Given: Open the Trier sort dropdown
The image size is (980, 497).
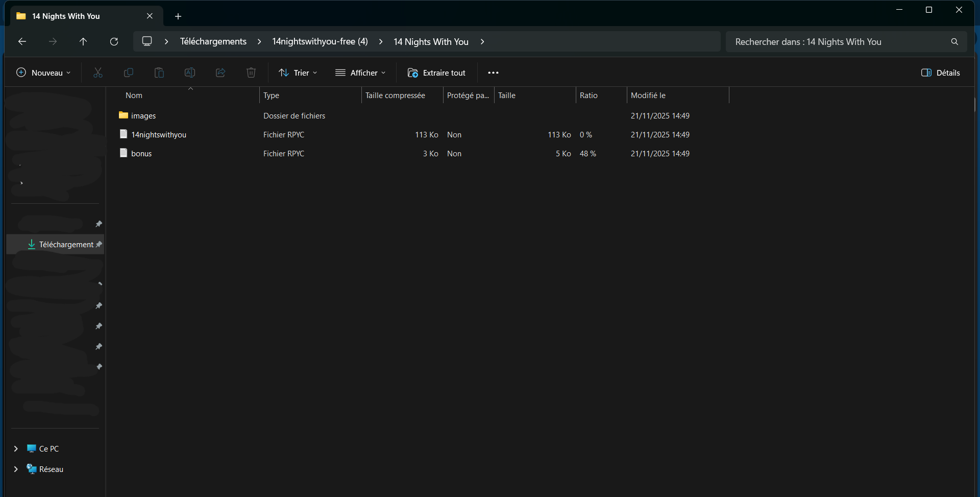Looking at the screenshot, I should pyautogui.click(x=298, y=73).
